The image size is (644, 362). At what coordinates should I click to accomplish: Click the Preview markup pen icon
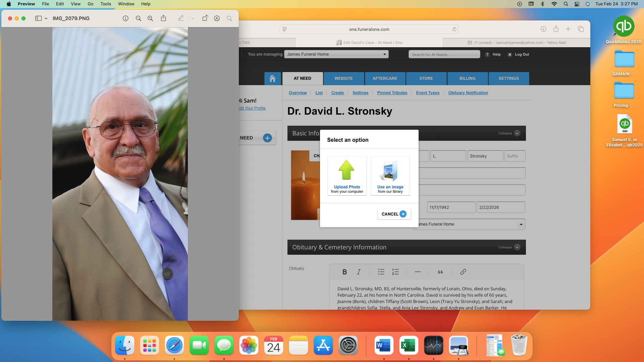[x=181, y=18]
